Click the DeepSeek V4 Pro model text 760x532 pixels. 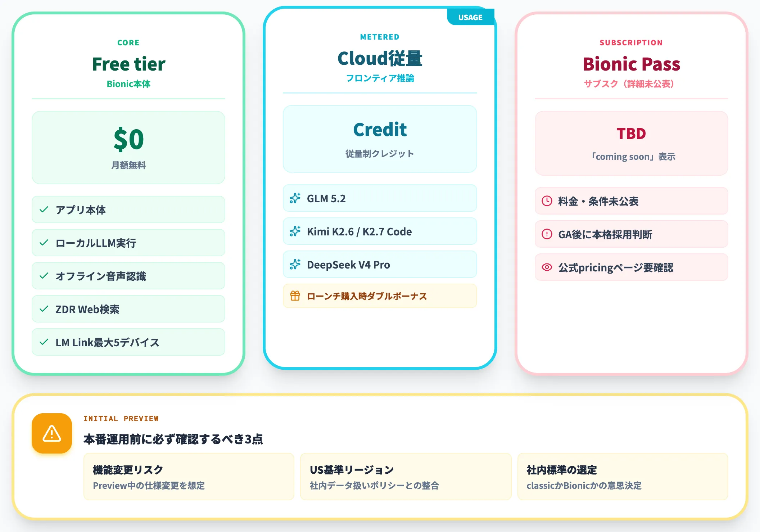click(348, 265)
